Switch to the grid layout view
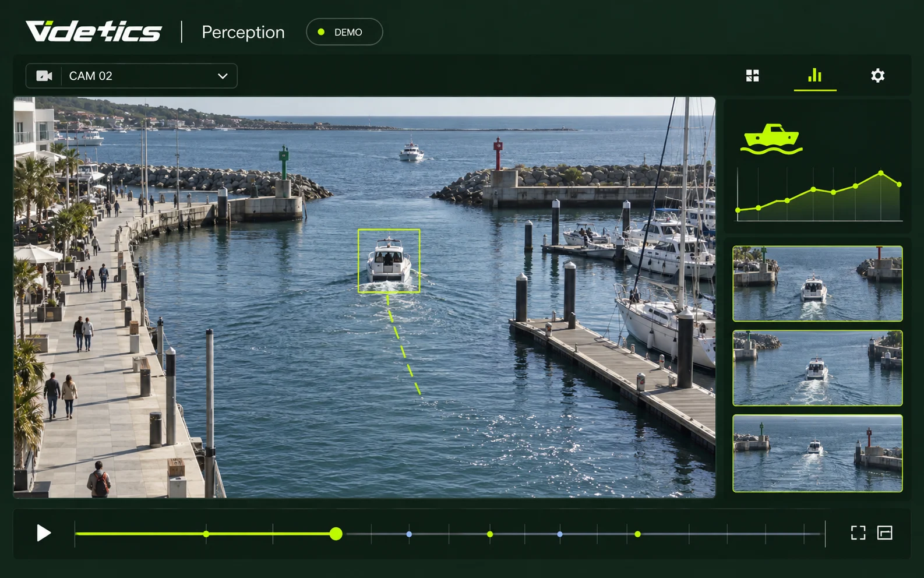 click(753, 76)
